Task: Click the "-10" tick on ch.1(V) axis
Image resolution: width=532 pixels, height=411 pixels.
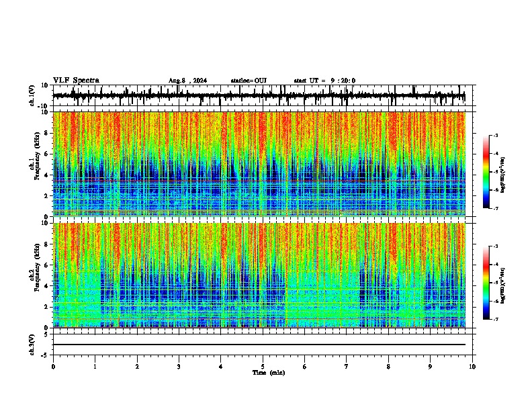Action: (44, 106)
